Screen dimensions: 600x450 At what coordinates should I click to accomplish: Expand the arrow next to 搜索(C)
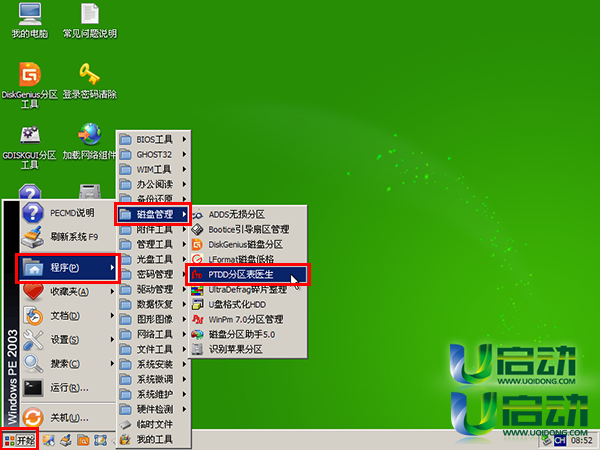point(112,363)
